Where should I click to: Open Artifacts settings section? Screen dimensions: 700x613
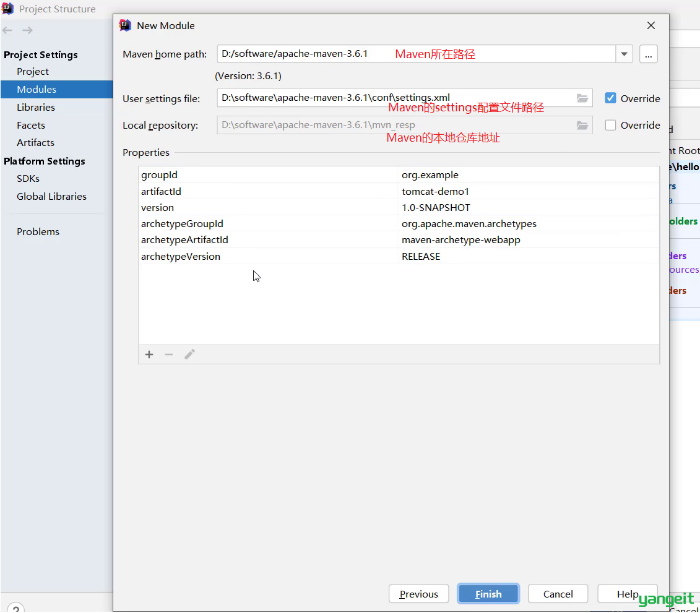coord(35,143)
